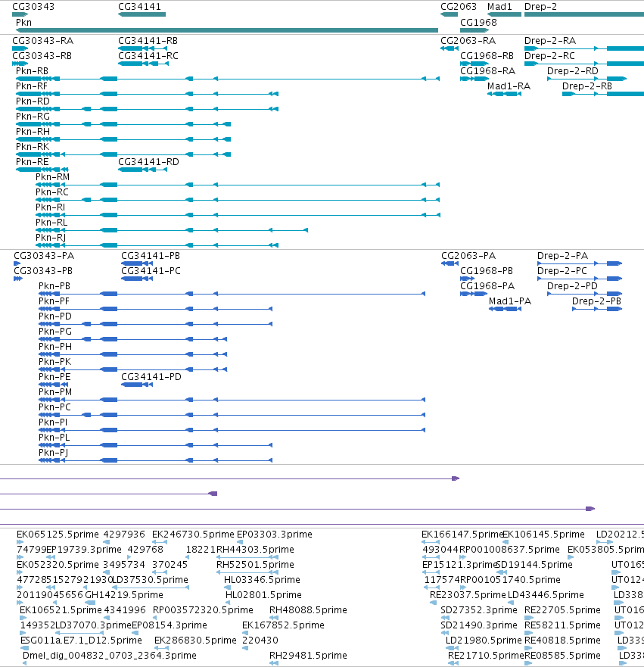Click the Pkn-RG transcript label

coord(33,116)
